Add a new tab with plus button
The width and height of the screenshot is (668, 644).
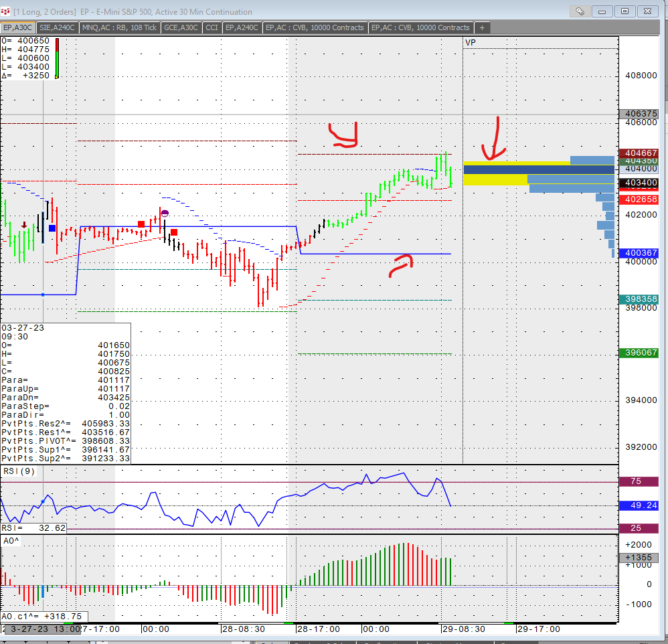pyautogui.click(x=482, y=27)
